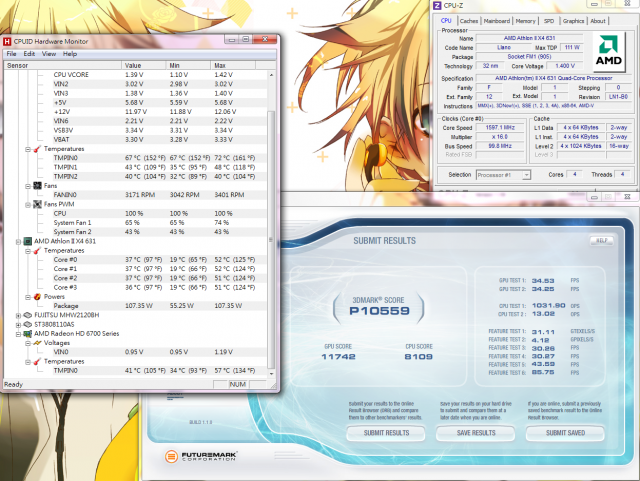Switch to the Caches tab in CPU-Z
This screenshot has height=481, width=640.
point(469,21)
